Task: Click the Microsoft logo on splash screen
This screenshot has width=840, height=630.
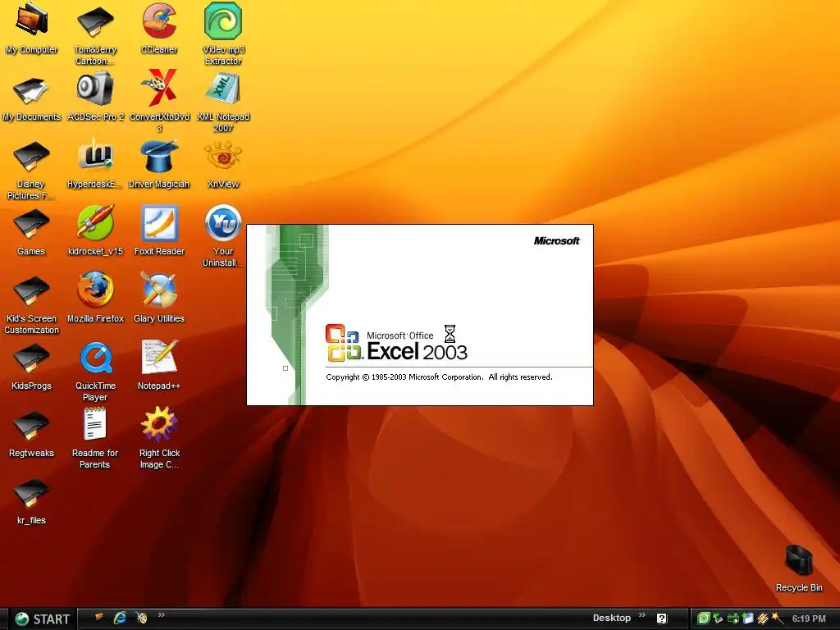Action: point(557,241)
